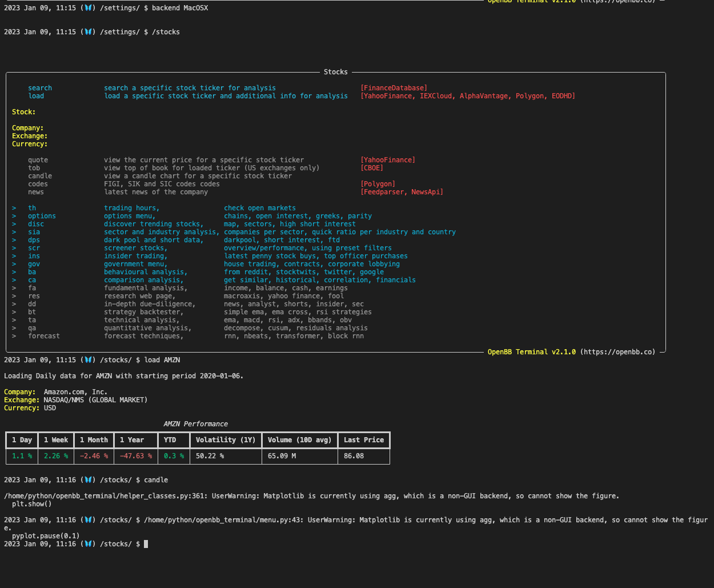
Task: Click the "NASDAQ/NMS (GLOBAL MARKET)" exchange value
Action: [x=95, y=400]
